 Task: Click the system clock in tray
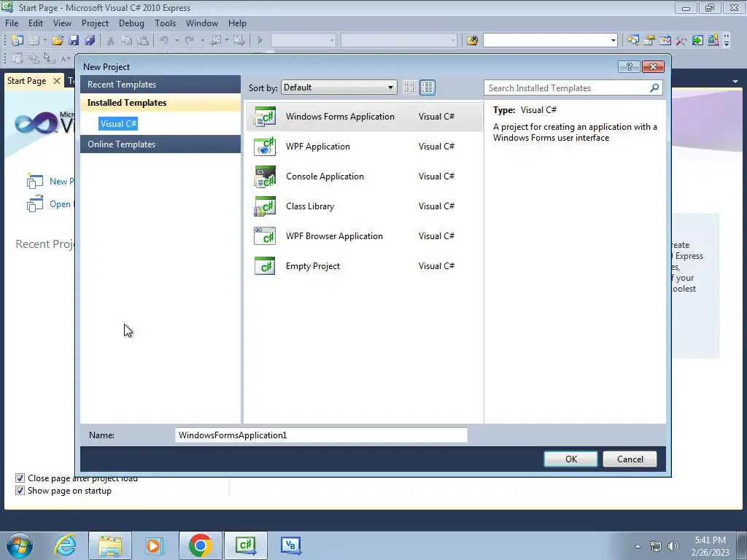pyautogui.click(x=710, y=546)
